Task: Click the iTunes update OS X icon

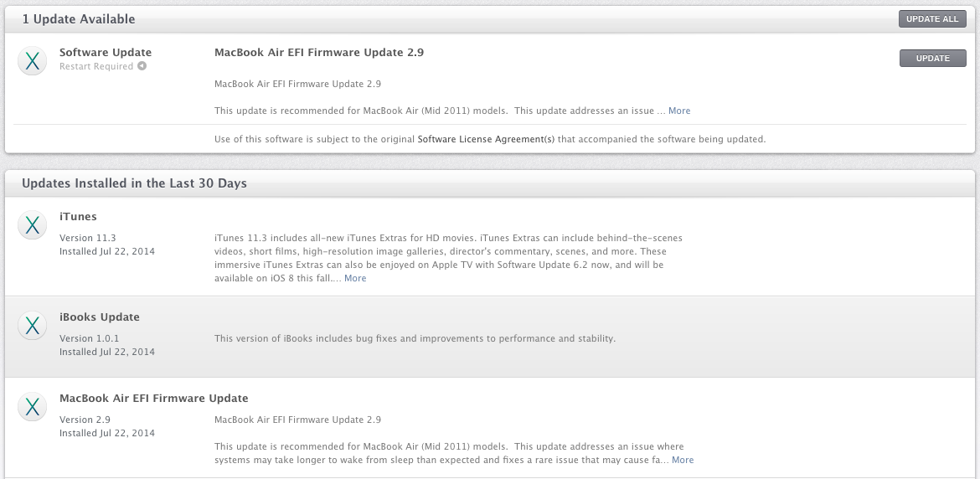Action: click(x=32, y=224)
